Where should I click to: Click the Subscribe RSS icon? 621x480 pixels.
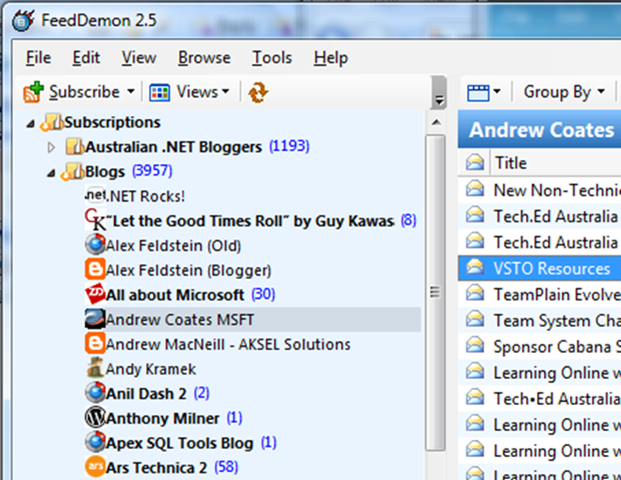point(34,92)
